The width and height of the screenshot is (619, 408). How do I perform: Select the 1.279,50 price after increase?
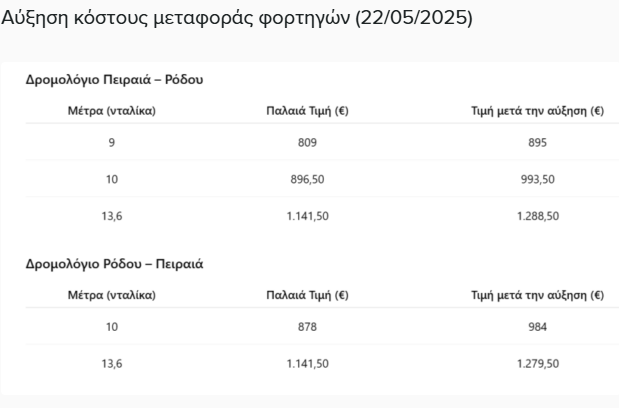coord(538,364)
